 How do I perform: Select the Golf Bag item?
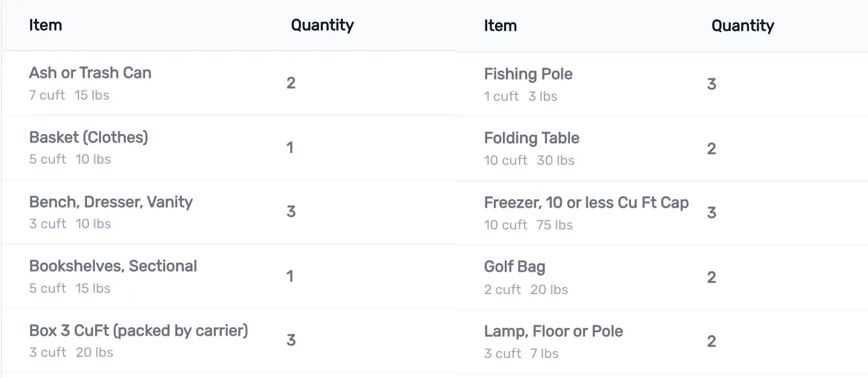coord(514,267)
